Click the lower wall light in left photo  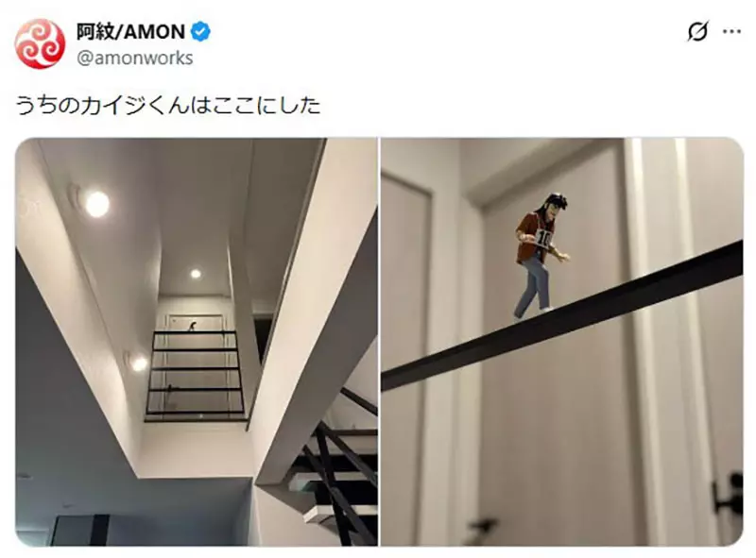pos(139,364)
